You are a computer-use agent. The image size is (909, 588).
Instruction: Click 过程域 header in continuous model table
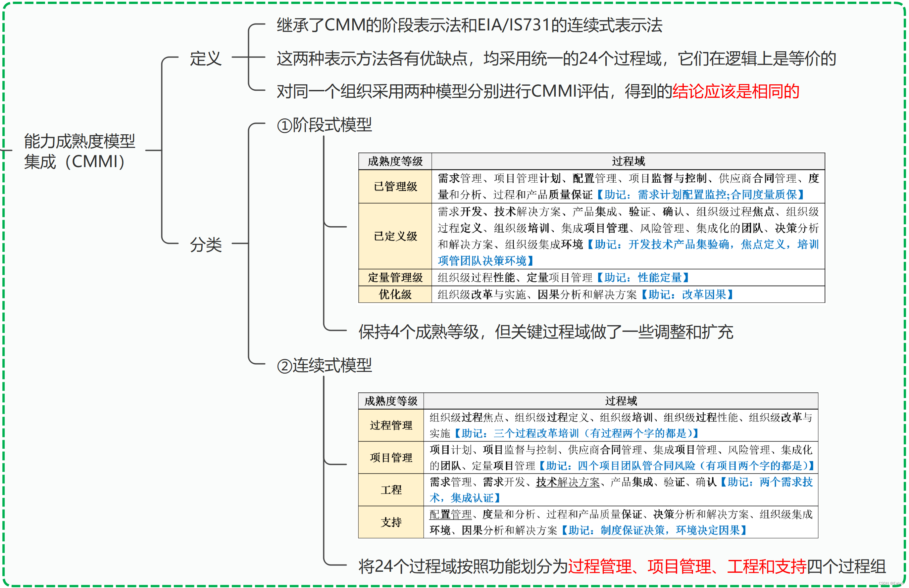(x=621, y=401)
